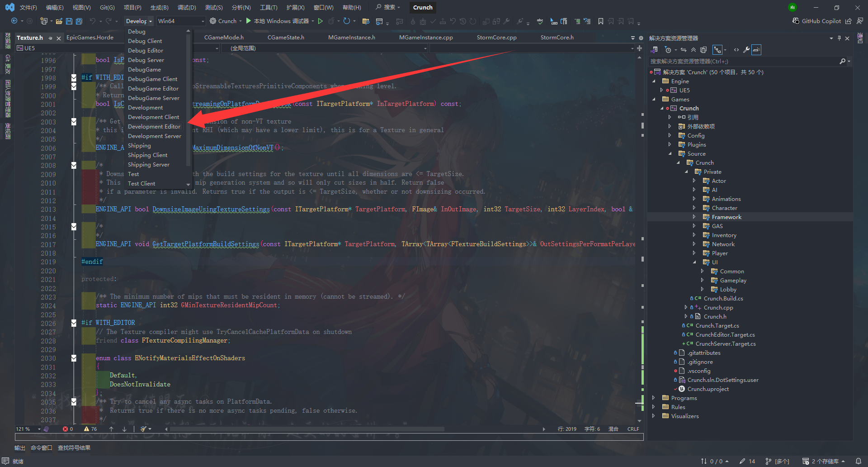The image size is (868, 467).
Task: Click the Save All toolbar icon
Action: pos(79,21)
